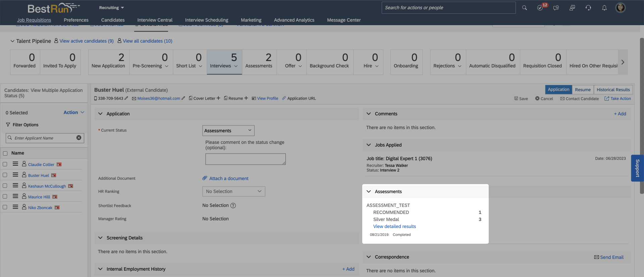Click the Take Action button

tap(618, 99)
